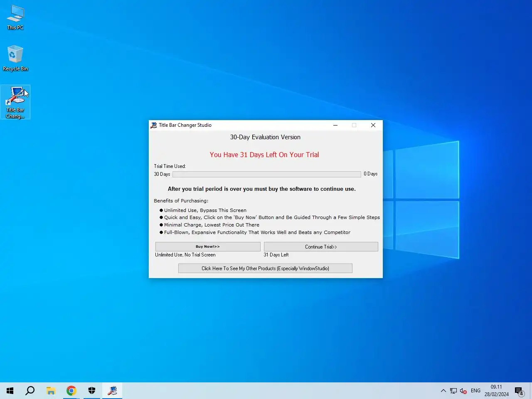
Task: Click the Buy Now!>> button
Action: (x=208, y=246)
